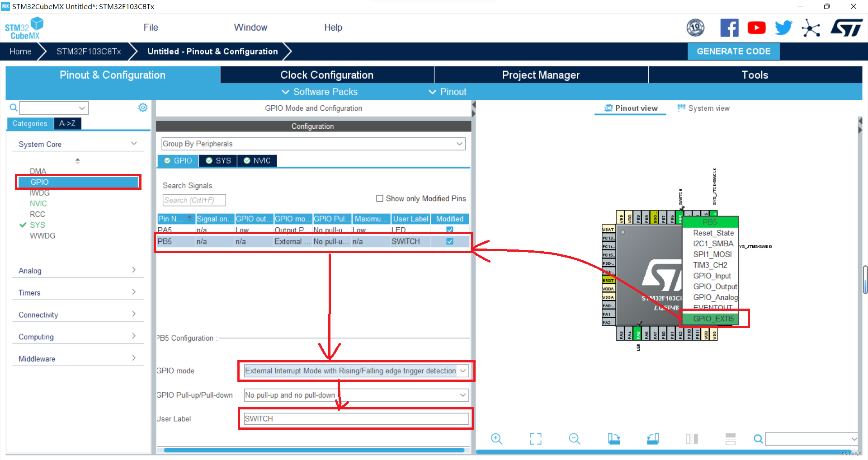Switch to the A->Z tab
Viewport: 868px width, 460px height.
pyautogui.click(x=67, y=123)
